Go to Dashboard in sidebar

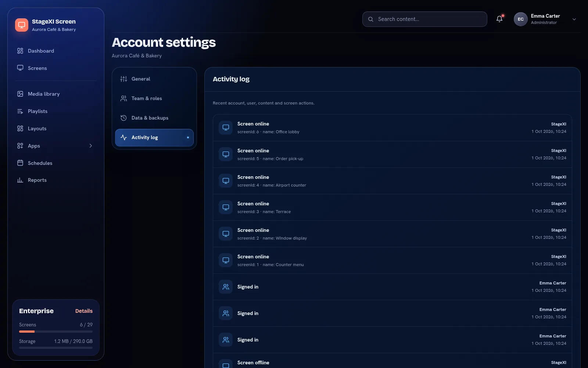[56, 51]
